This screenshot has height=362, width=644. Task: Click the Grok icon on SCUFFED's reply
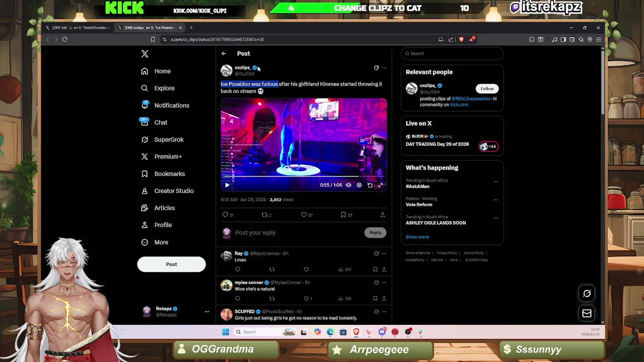pyautogui.click(x=376, y=312)
